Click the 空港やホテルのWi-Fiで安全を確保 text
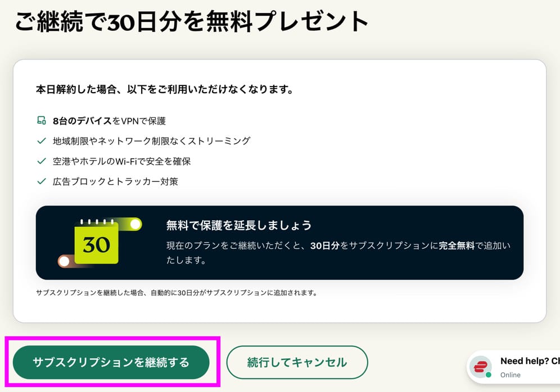This screenshot has height=392, width=560. pos(122,161)
